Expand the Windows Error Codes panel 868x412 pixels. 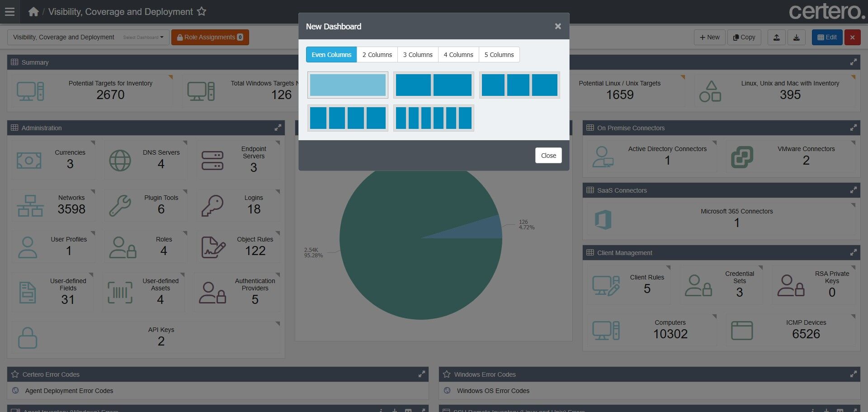click(853, 374)
